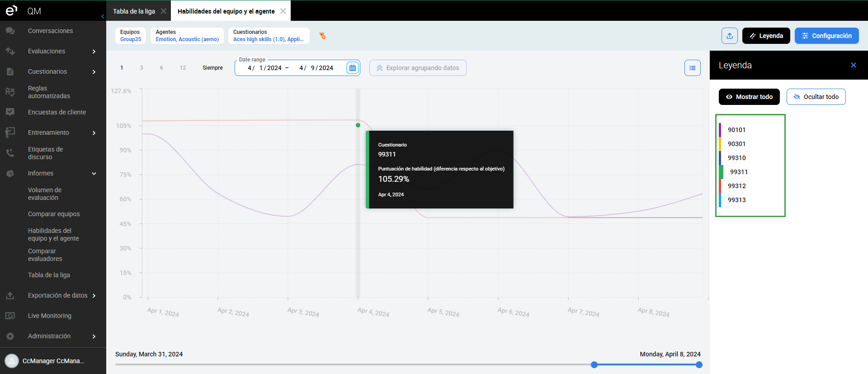This screenshot has height=374, width=868.
Task: Toggle legend series 99312
Action: (x=736, y=186)
